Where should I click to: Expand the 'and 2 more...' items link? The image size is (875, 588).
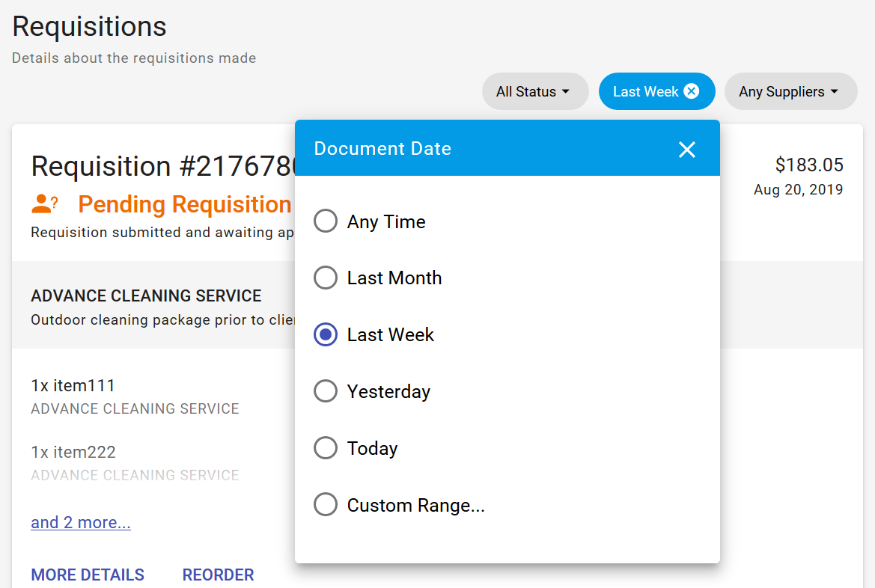click(80, 522)
